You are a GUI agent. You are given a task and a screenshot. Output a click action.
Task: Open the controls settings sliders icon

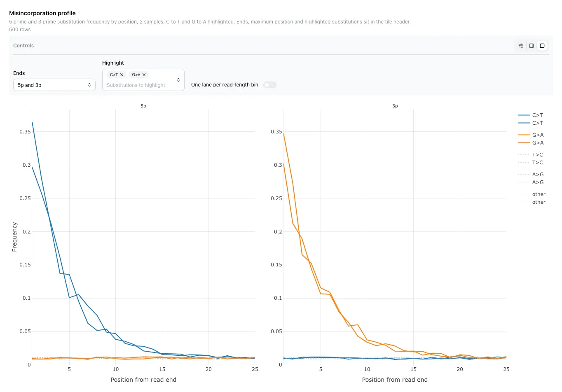tap(521, 46)
